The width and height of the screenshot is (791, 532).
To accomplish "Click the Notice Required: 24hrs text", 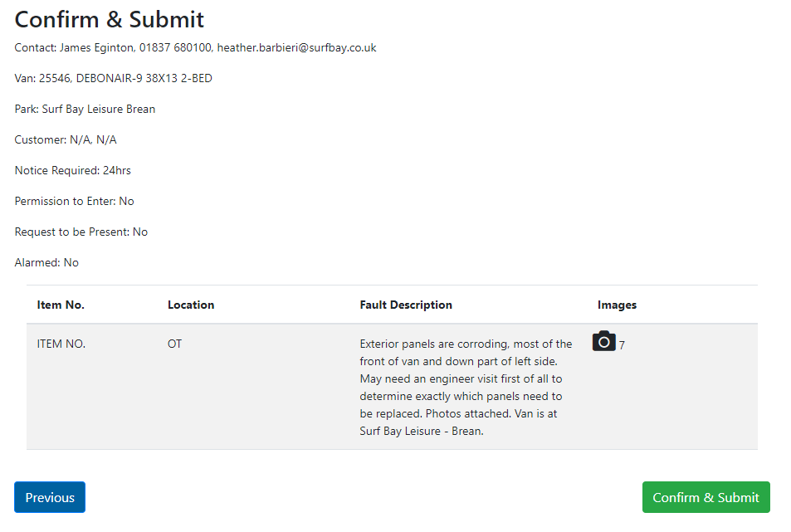I will pos(72,171).
